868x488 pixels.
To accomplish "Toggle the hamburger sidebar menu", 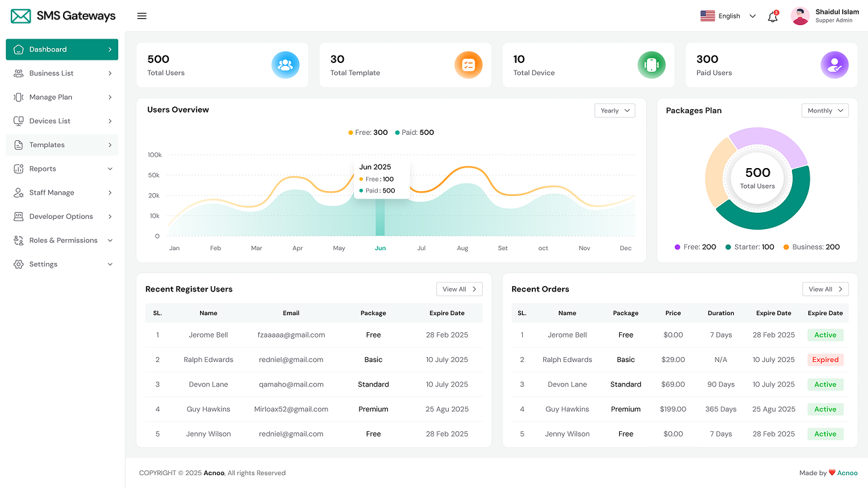I will click(x=142, y=16).
